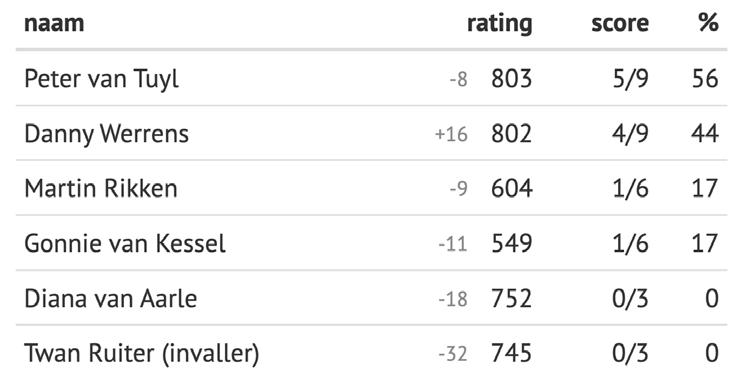Open player Martin Rikken
This screenshot has height=388, width=743.
tap(101, 189)
